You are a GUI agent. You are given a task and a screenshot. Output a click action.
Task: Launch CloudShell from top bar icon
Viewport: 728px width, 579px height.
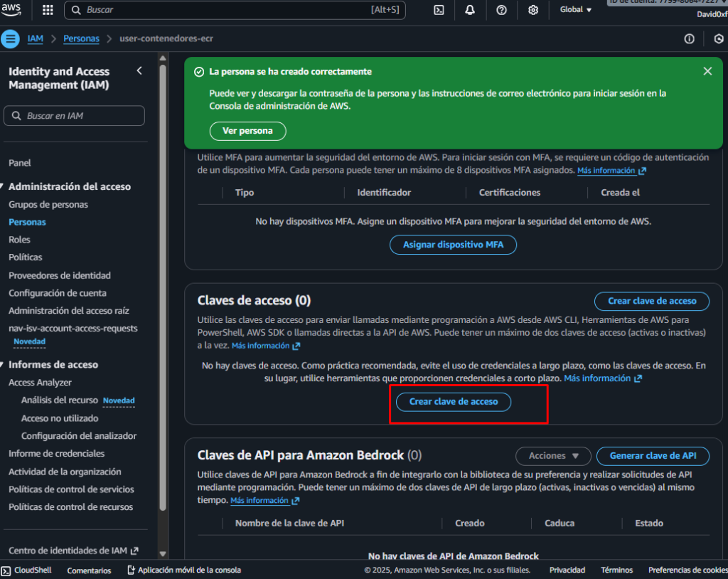(439, 10)
